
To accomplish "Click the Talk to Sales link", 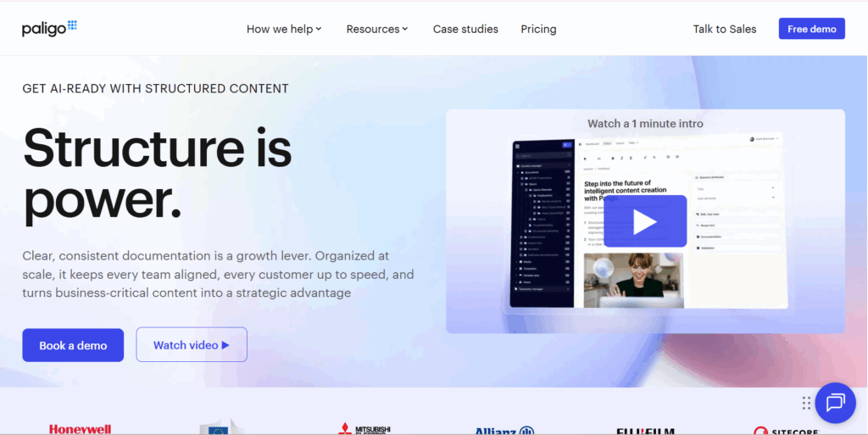I will (x=725, y=29).
